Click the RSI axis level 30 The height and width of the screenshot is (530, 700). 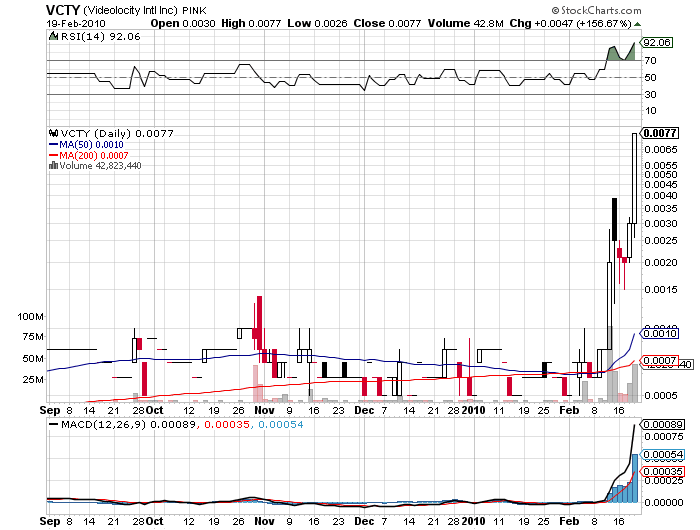coord(650,94)
